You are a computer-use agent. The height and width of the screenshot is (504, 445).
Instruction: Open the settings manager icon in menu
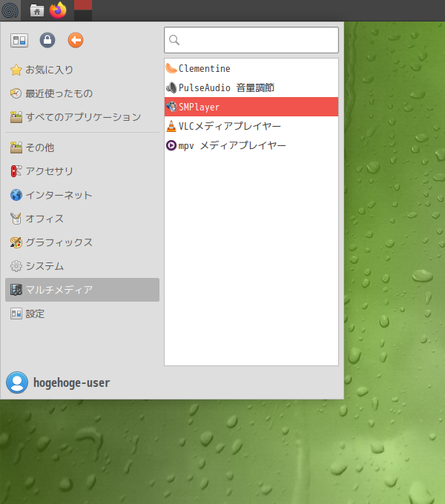(19, 40)
